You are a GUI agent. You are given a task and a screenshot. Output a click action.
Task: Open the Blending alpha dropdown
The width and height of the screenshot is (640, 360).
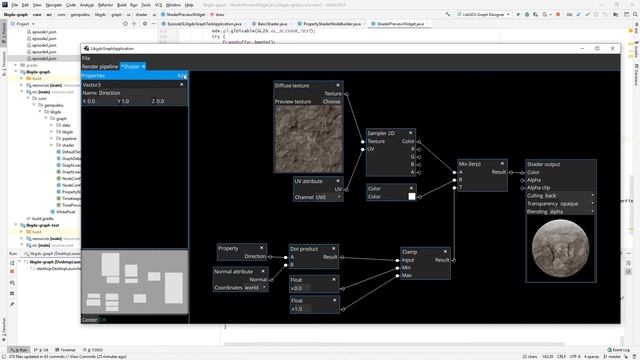(560, 211)
